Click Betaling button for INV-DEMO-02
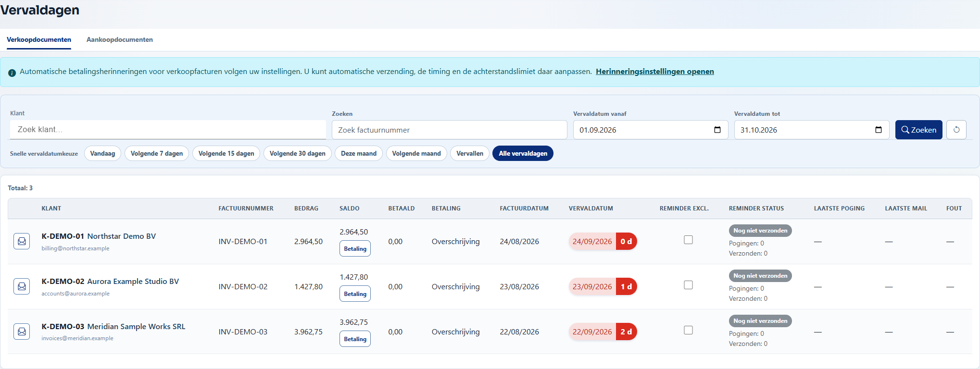This screenshot has height=369, width=980. (355, 294)
